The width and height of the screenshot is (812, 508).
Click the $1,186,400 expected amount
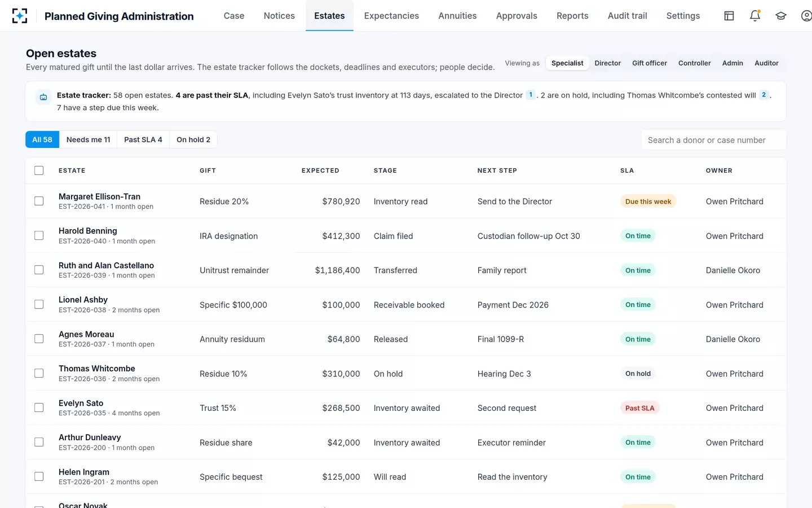pyautogui.click(x=337, y=270)
